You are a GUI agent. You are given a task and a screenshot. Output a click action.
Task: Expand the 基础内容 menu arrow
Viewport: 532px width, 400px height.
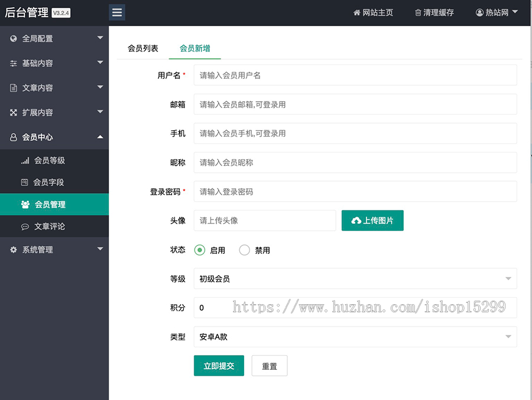pyautogui.click(x=100, y=63)
